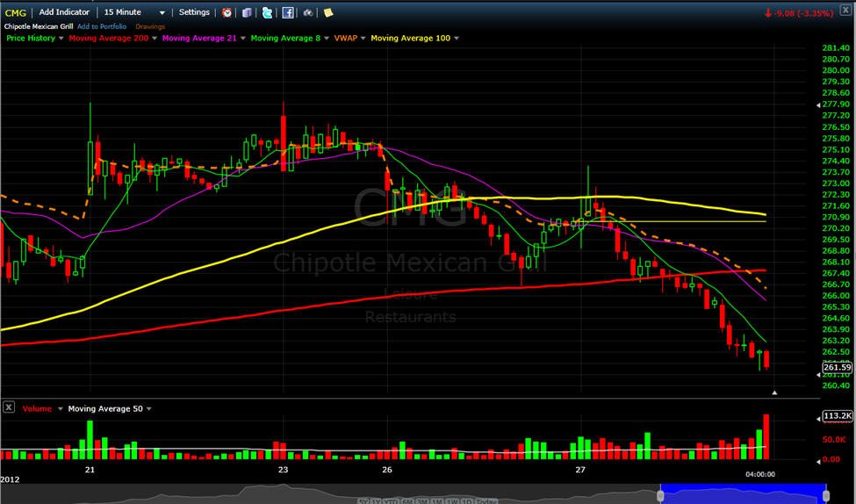856x504 pixels.
Task: Select the red Moving Average 200 label
Action: (x=109, y=39)
